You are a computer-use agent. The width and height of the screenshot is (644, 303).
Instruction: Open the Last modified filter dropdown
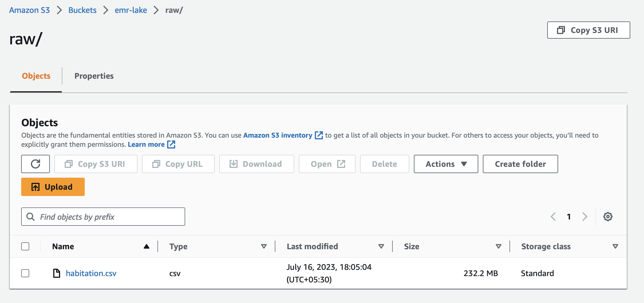coord(381,246)
